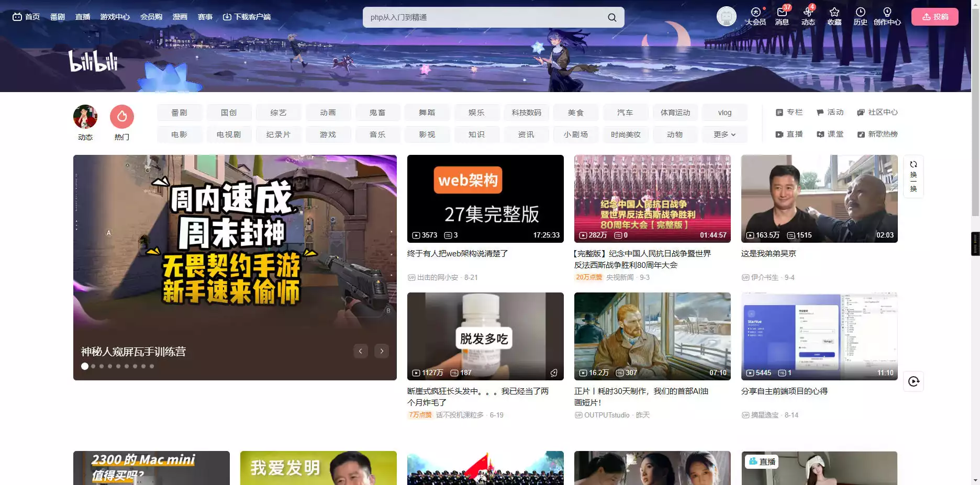Screen dimensions: 980x485
Task: Open 纪念抗日战争80周年大会 thumbnail
Action: pos(652,199)
